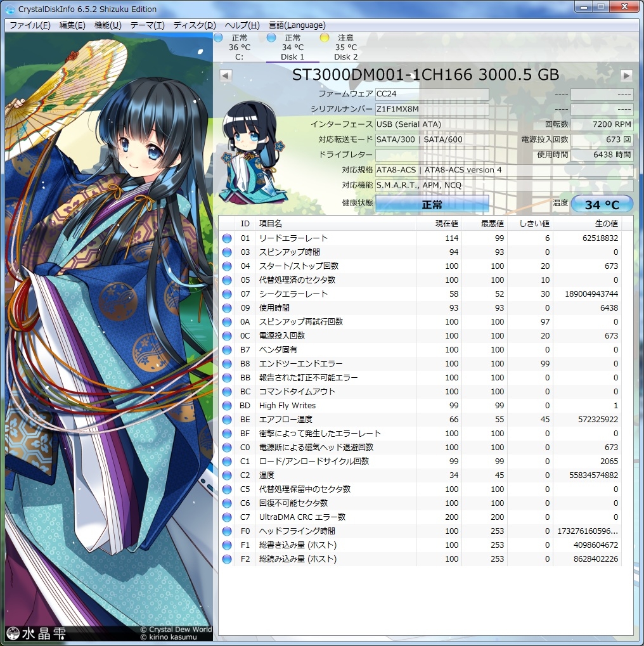
Task: Click status icon for C1 ロード/アンロードサイクル回数
Action: [227, 462]
